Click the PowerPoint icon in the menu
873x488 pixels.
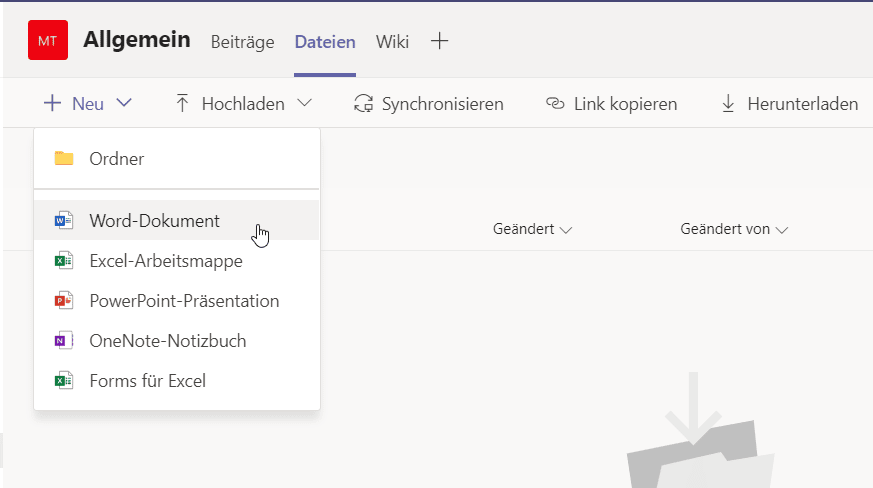click(x=63, y=301)
